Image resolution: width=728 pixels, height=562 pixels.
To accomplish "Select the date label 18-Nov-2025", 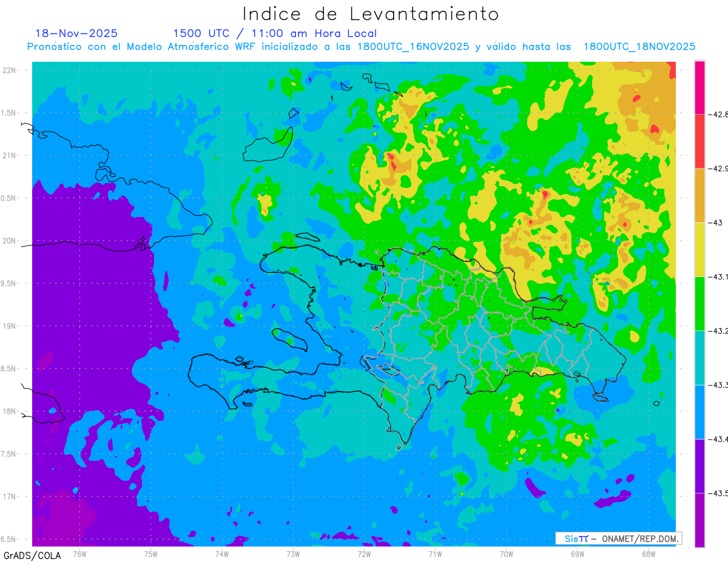I will click(x=76, y=33).
